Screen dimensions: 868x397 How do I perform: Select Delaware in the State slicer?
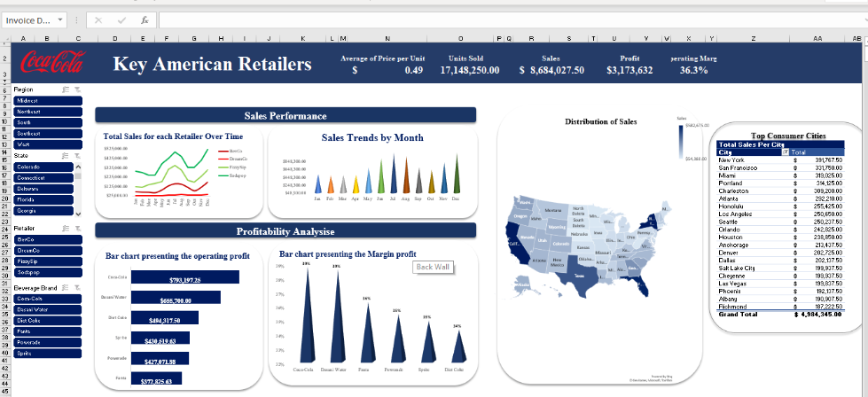pos(43,189)
